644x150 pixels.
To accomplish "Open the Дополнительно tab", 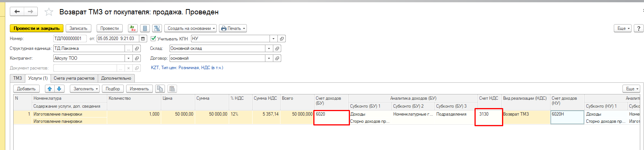I will (116, 78).
